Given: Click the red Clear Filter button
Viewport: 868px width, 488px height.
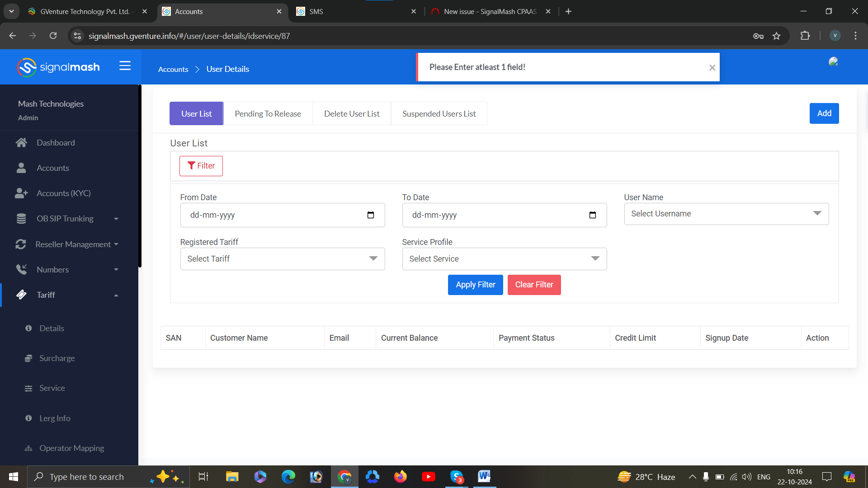Looking at the screenshot, I should (x=534, y=285).
